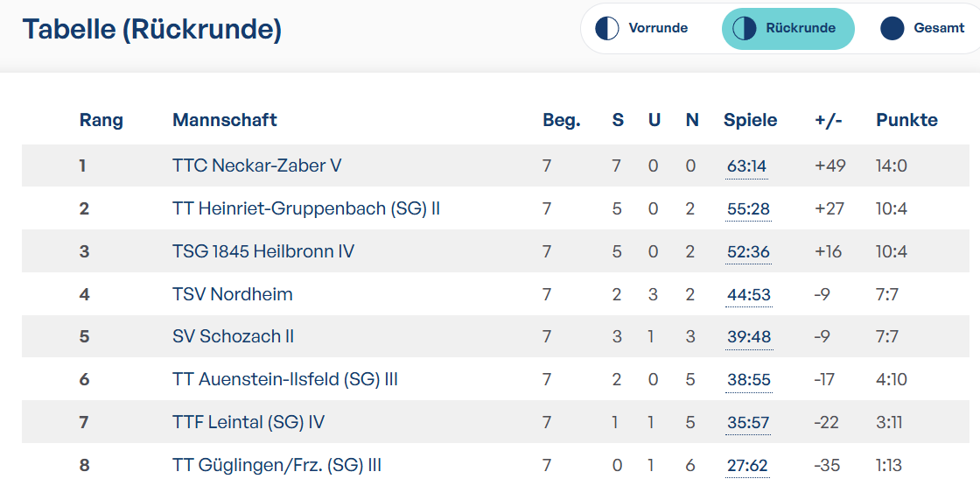Select the Rückrunde tab label

coord(800,28)
